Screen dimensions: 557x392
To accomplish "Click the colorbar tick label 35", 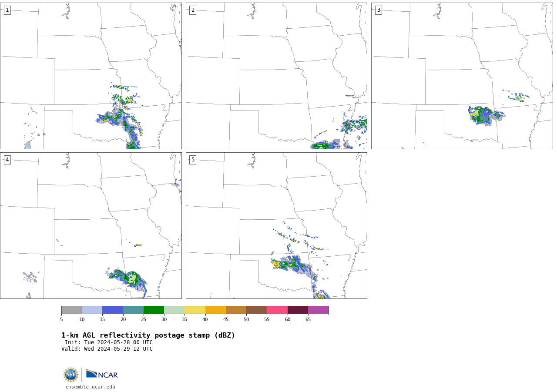I will coord(185,320).
